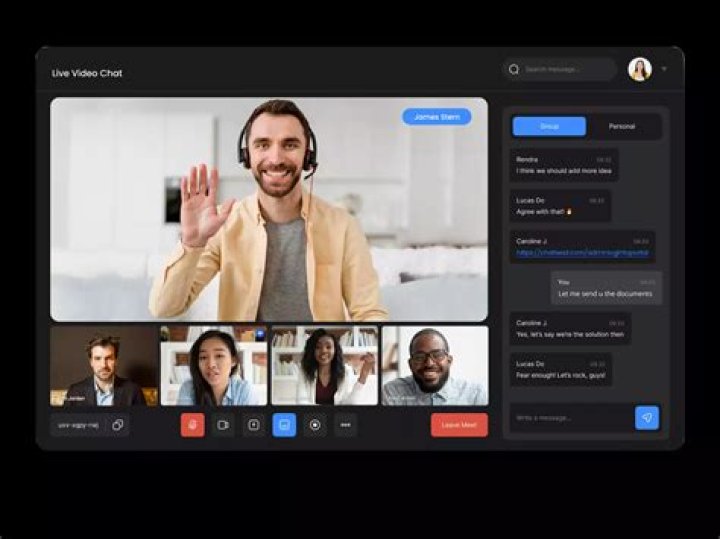This screenshot has width=720, height=539.
Task: Switch to the Personal chat tab
Action: [x=622, y=126]
